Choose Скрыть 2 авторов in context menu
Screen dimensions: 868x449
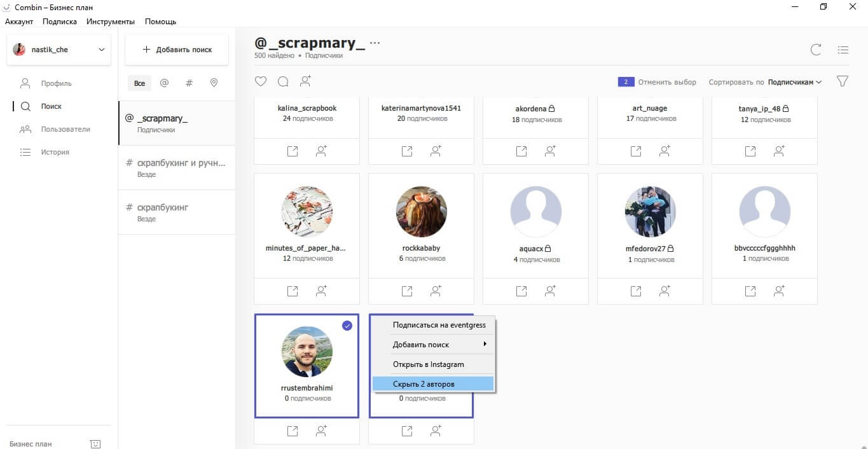432,383
